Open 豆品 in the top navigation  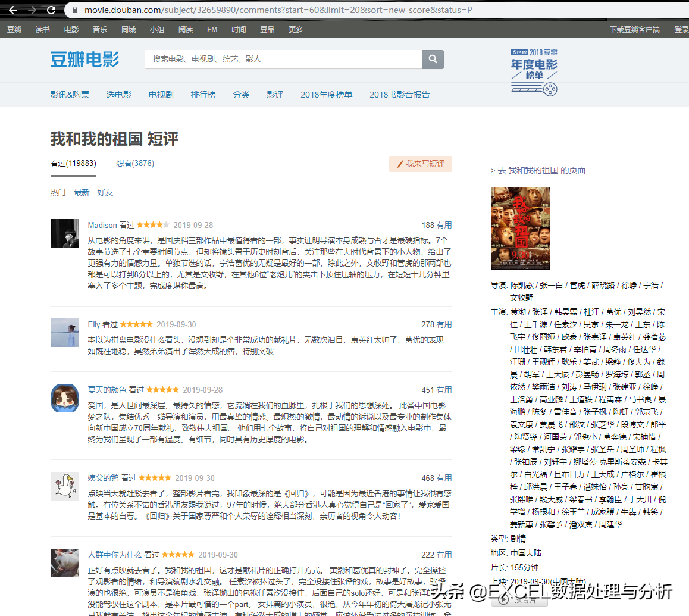pyautogui.click(x=267, y=29)
